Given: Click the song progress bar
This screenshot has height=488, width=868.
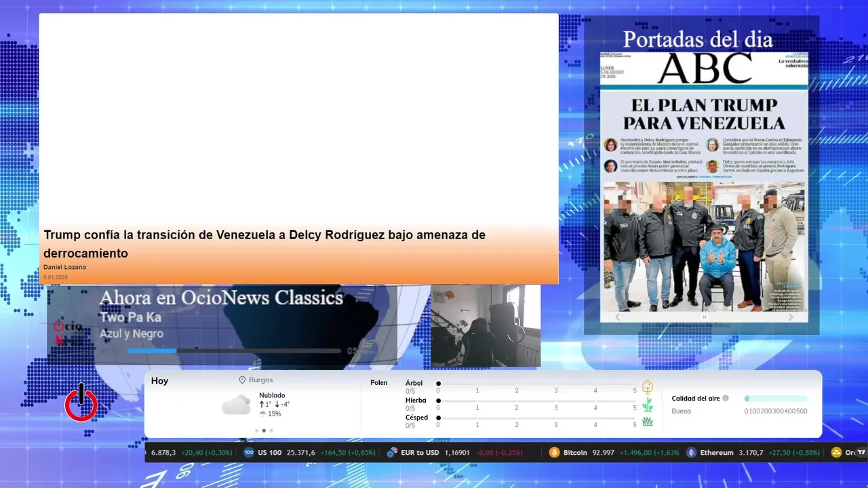Looking at the screenshot, I should [234, 351].
